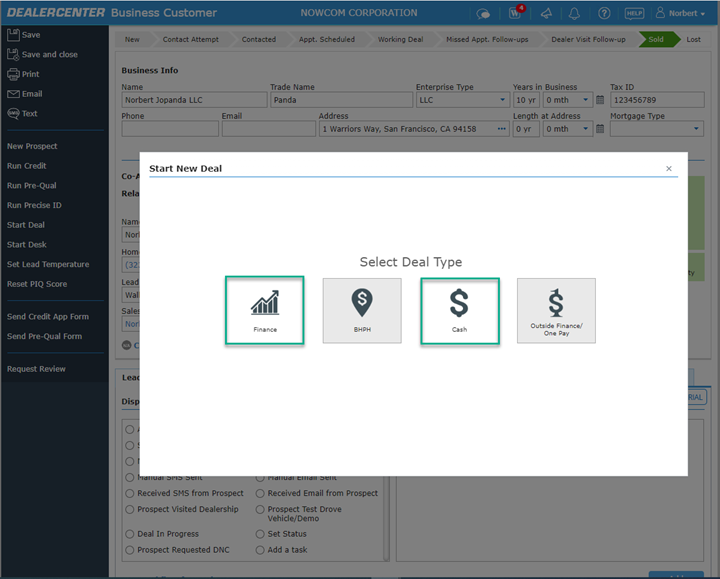Click Reset PIQ Score in sidebar
Viewport: 720px width, 579px height.
37,284
